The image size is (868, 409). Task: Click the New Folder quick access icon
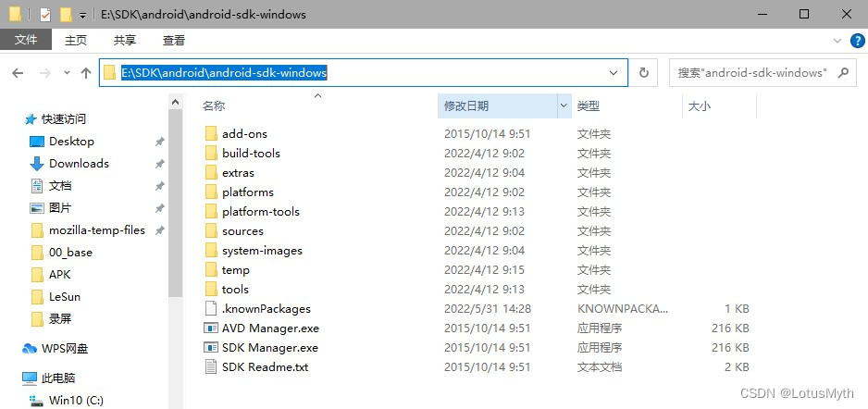pyautogui.click(x=66, y=15)
